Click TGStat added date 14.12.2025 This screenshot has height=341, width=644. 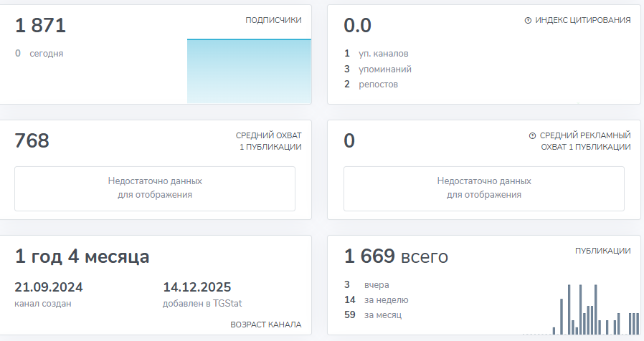point(197,287)
